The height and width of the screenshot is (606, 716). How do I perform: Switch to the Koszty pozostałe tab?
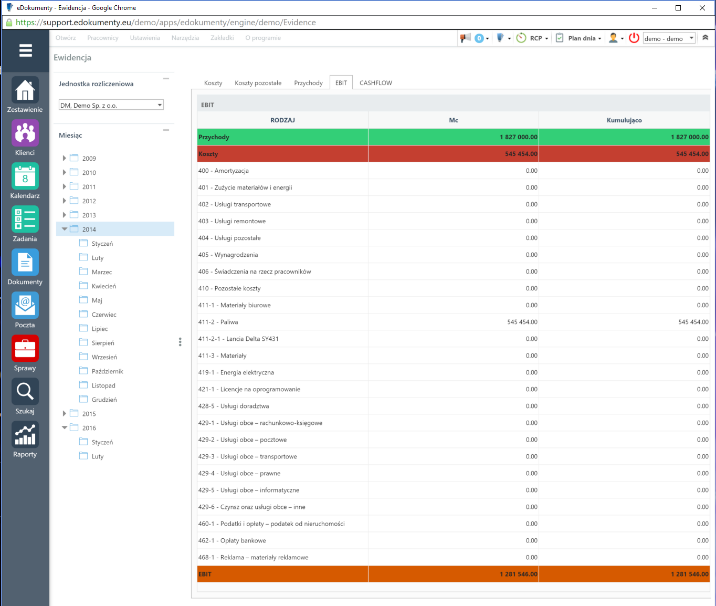tap(258, 83)
